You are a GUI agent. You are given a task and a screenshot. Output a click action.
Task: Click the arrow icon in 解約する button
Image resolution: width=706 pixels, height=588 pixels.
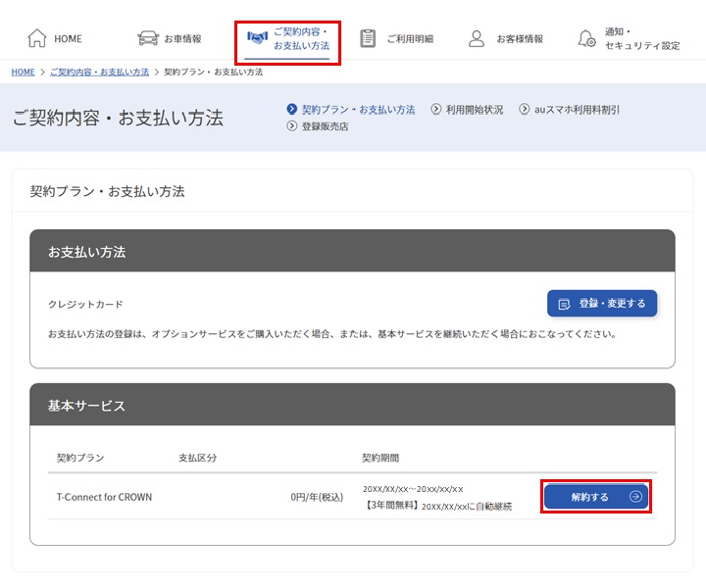635,496
